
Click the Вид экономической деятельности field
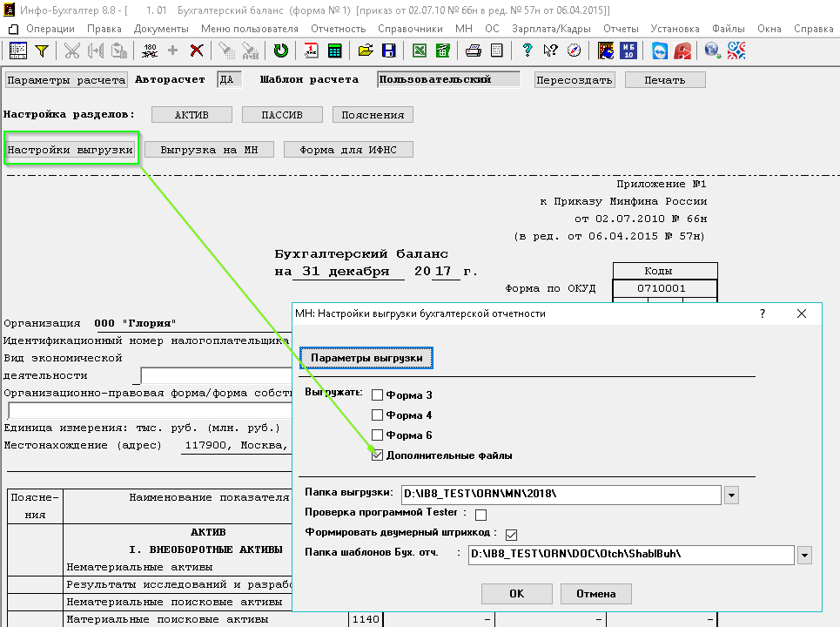(217, 375)
